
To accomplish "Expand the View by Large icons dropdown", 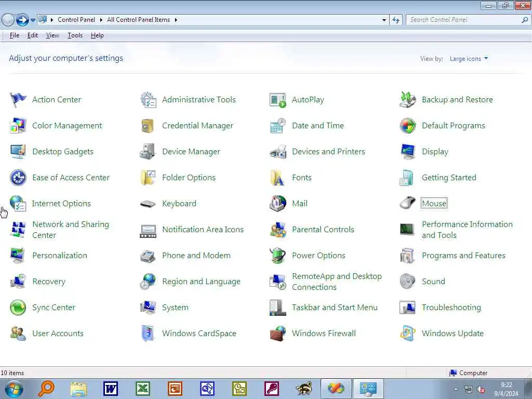I will pos(469,59).
